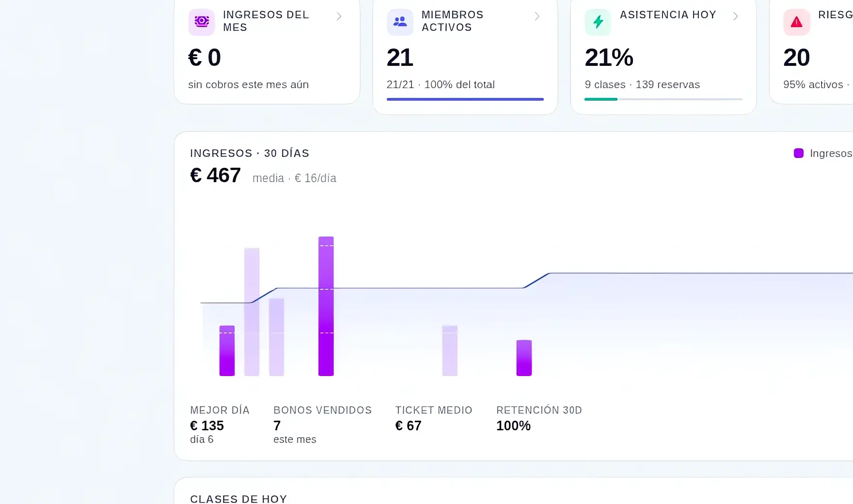Click the 'BONOS VENDIDOS' label
Viewport: 853px width, 504px height.
322,410
